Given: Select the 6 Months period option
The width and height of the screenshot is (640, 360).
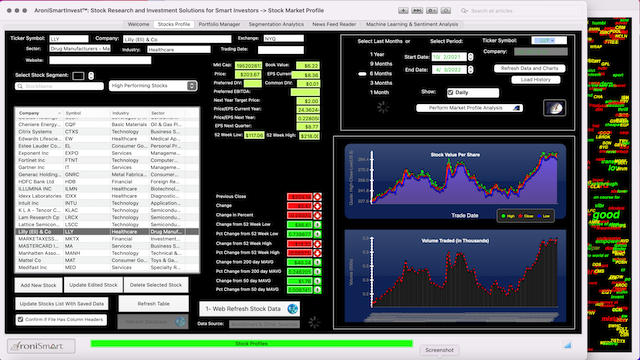Looking at the screenshot, I should click(381, 74).
